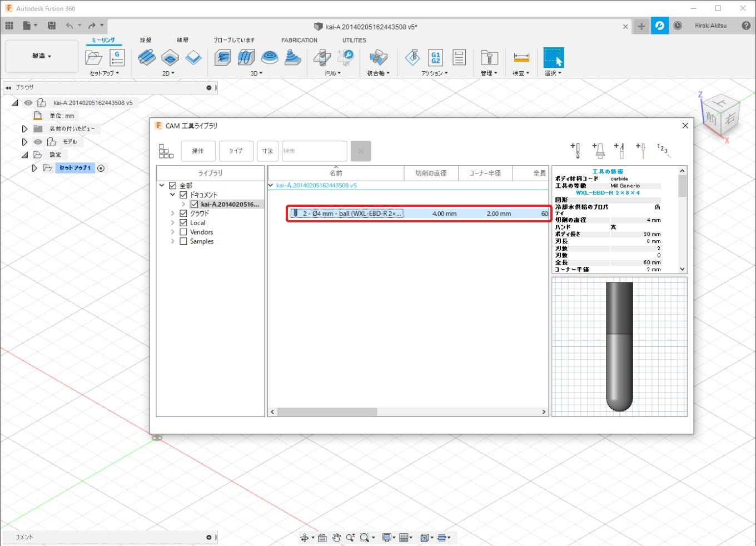The image size is (756, 546).
Task: Click the measure ruler icon under 検査
Action: [521, 57]
